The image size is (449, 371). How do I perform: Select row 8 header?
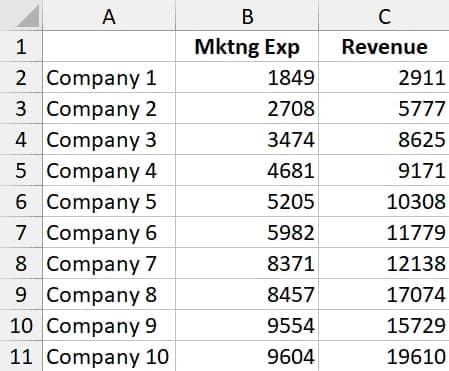tap(21, 263)
